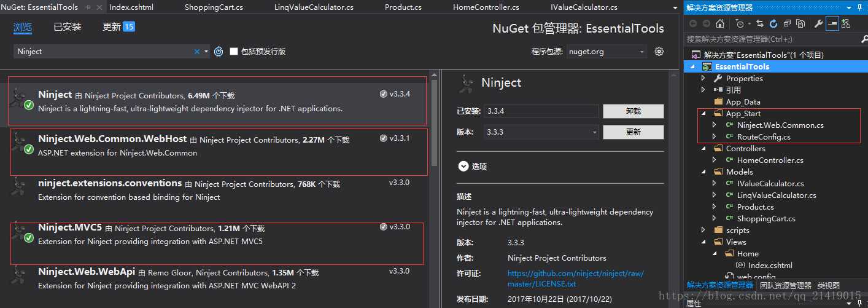Select RouteConfig.cs in Solution Explorer

[764, 136]
